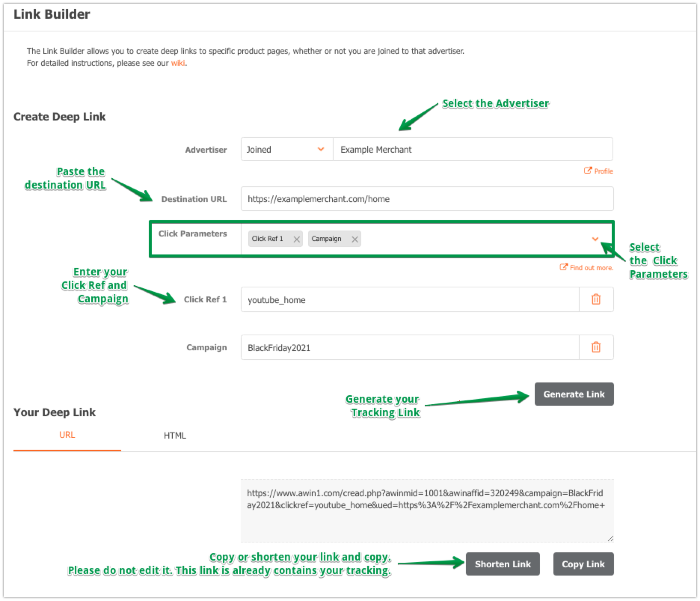Switch to the URL tab
The height and width of the screenshot is (601, 700).
pyautogui.click(x=67, y=435)
